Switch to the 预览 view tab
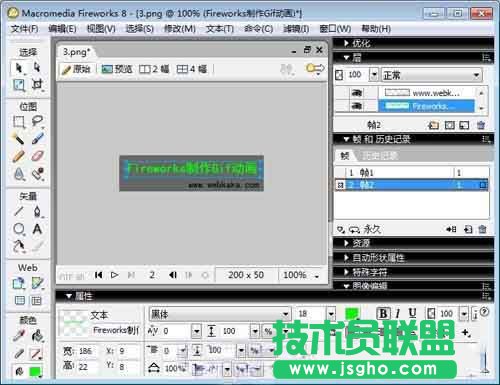 point(117,69)
